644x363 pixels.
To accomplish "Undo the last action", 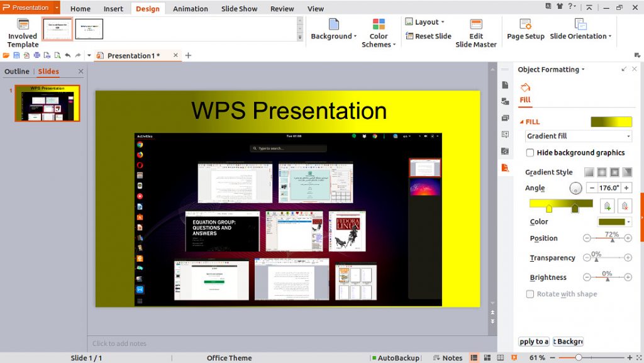I will (68, 55).
